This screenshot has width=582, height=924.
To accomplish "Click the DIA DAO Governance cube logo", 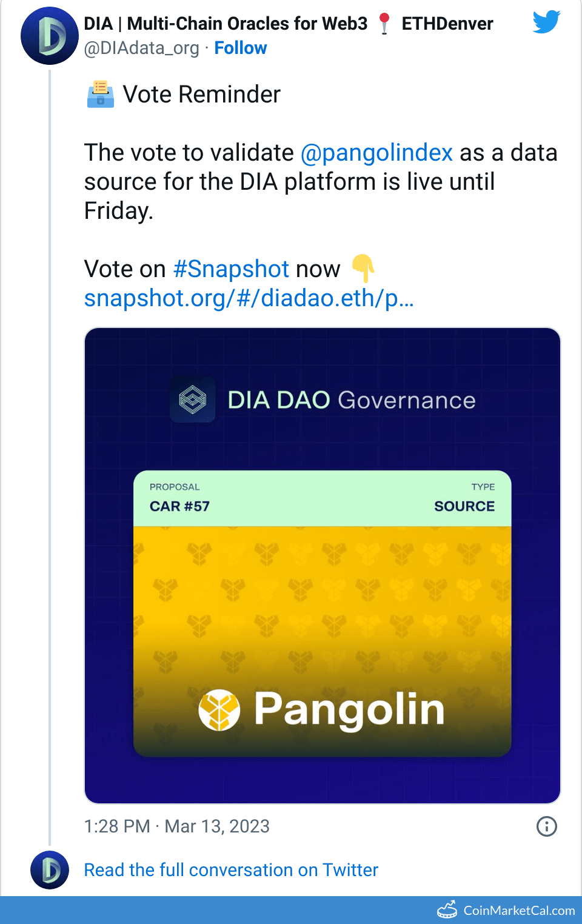I will [x=193, y=400].
